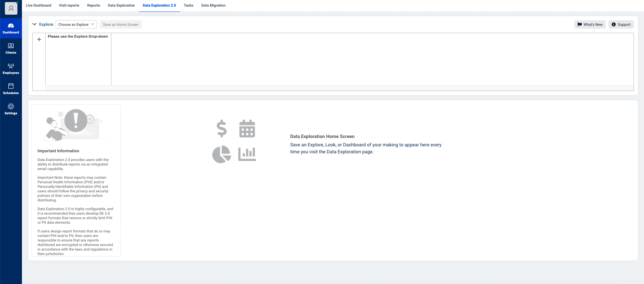Open the Data Migration tab

(213, 6)
